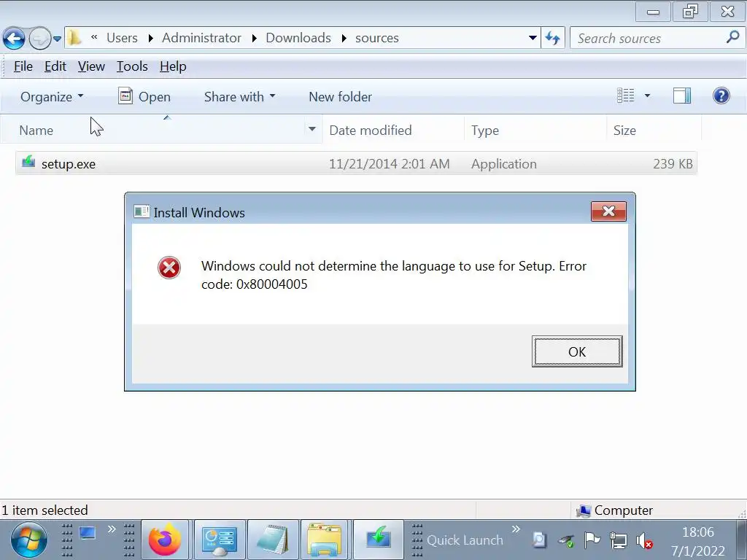Open the Edit menu

pos(55,66)
